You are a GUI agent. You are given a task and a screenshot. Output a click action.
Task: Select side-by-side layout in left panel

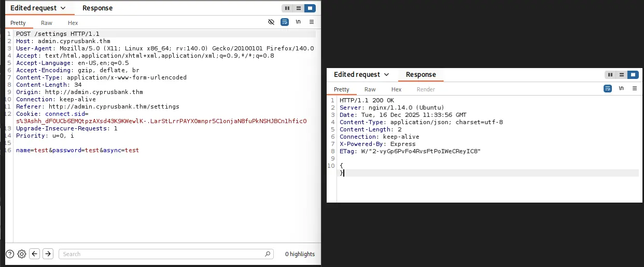click(x=287, y=8)
